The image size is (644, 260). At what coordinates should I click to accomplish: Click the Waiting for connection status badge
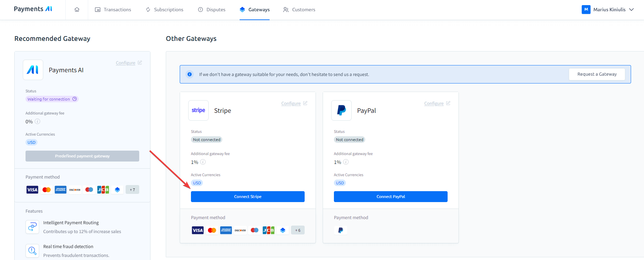click(52, 99)
